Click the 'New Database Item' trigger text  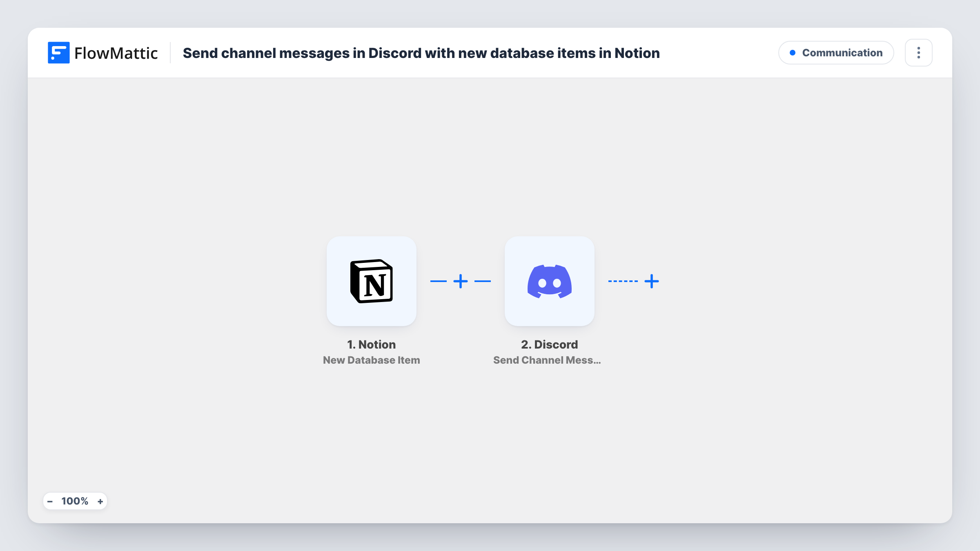tap(372, 360)
